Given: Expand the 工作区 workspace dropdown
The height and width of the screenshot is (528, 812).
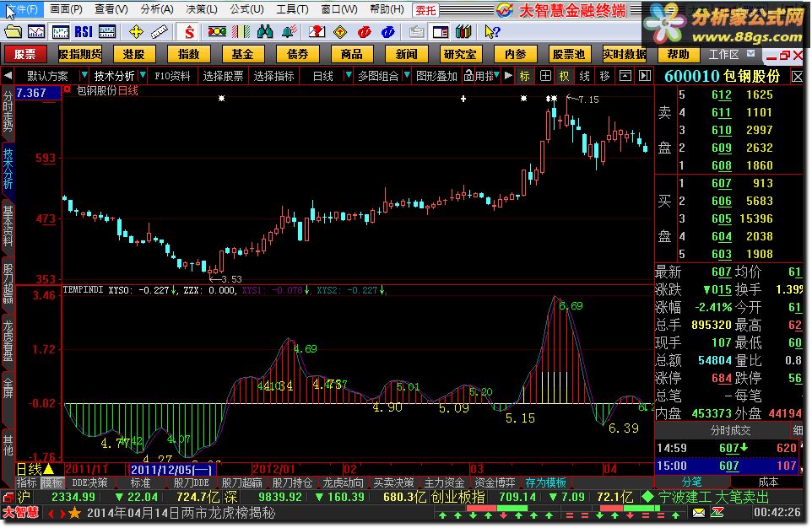Looking at the screenshot, I should (751, 54).
